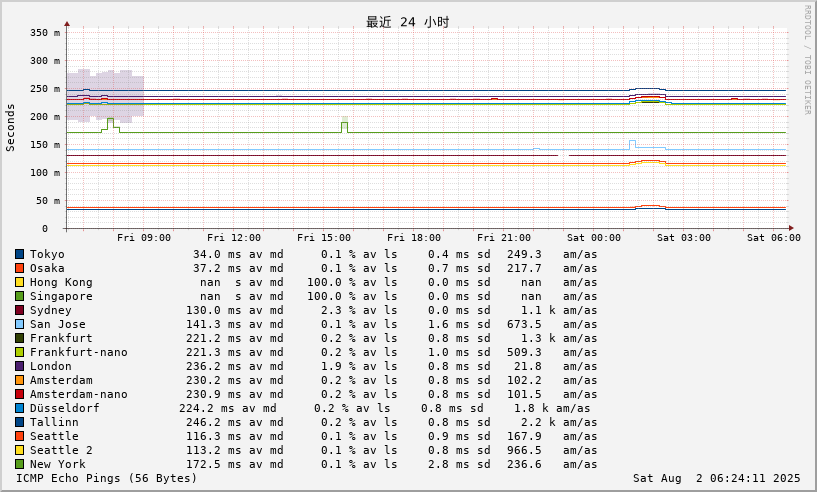Click London's 236.2 ms median value
Viewport: 817px width, 492px height.
(214, 367)
